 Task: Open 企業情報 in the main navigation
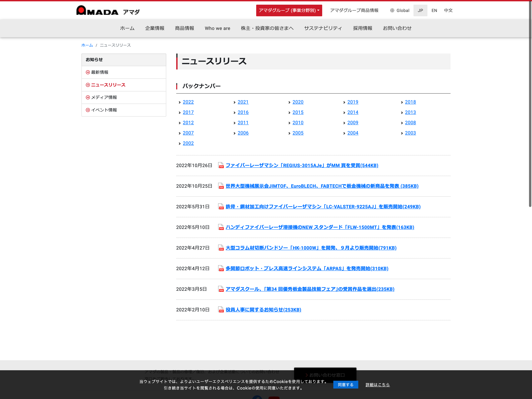pyautogui.click(x=155, y=28)
